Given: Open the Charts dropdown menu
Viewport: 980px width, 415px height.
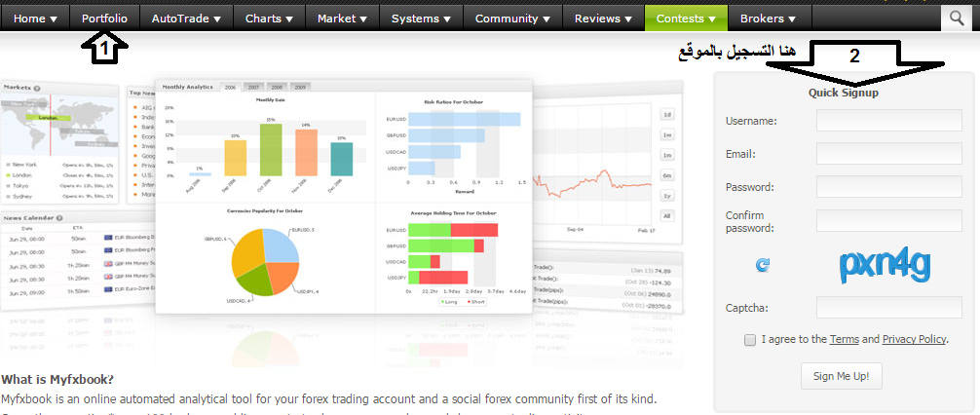Looking at the screenshot, I should point(270,19).
